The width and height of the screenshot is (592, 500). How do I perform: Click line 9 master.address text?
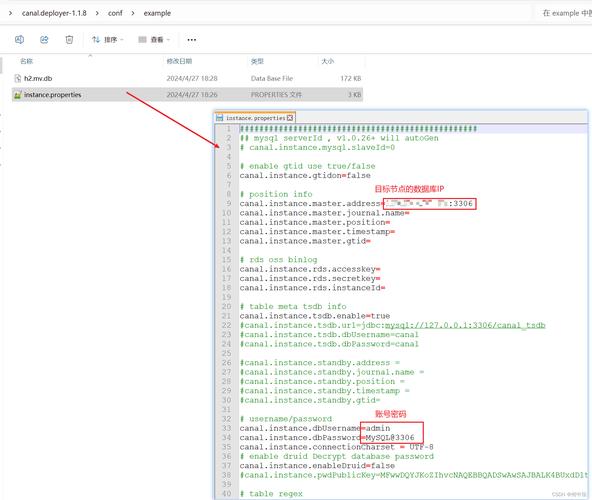pyautogui.click(x=310, y=204)
